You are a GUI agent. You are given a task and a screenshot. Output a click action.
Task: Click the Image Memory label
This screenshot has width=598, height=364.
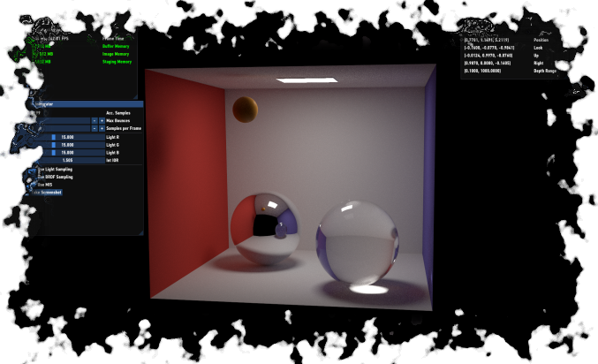(x=116, y=54)
